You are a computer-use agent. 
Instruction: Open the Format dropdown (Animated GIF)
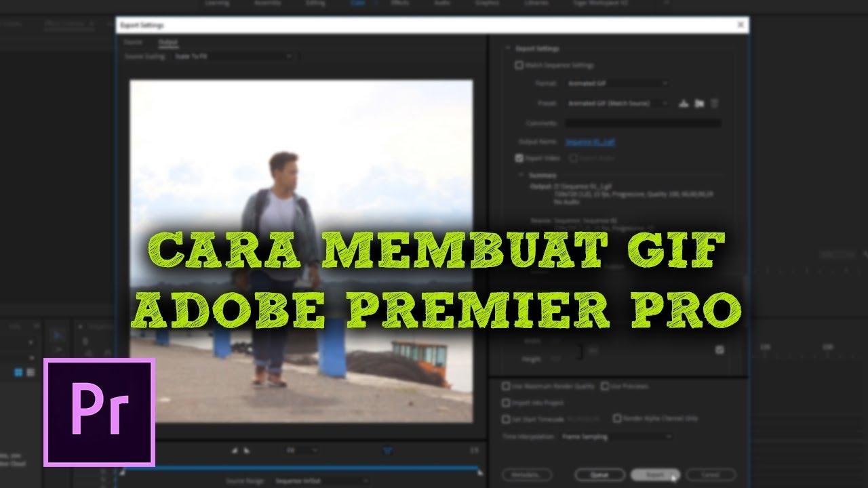[617, 83]
